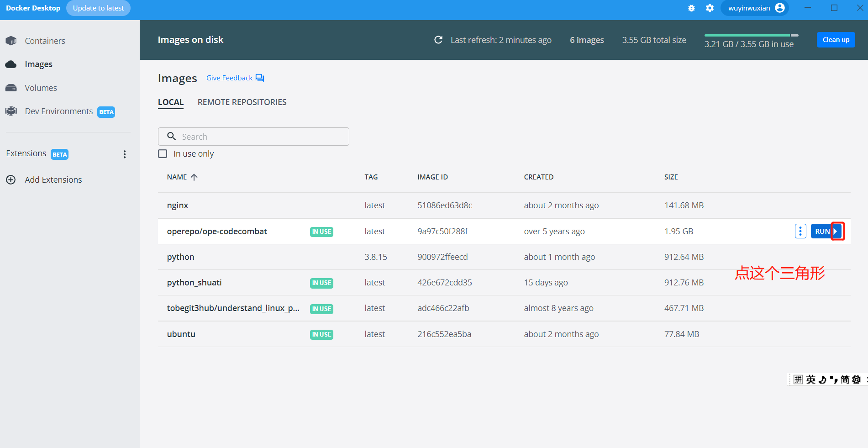
Task: Switch to the LOCAL tab
Action: point(171,102)
